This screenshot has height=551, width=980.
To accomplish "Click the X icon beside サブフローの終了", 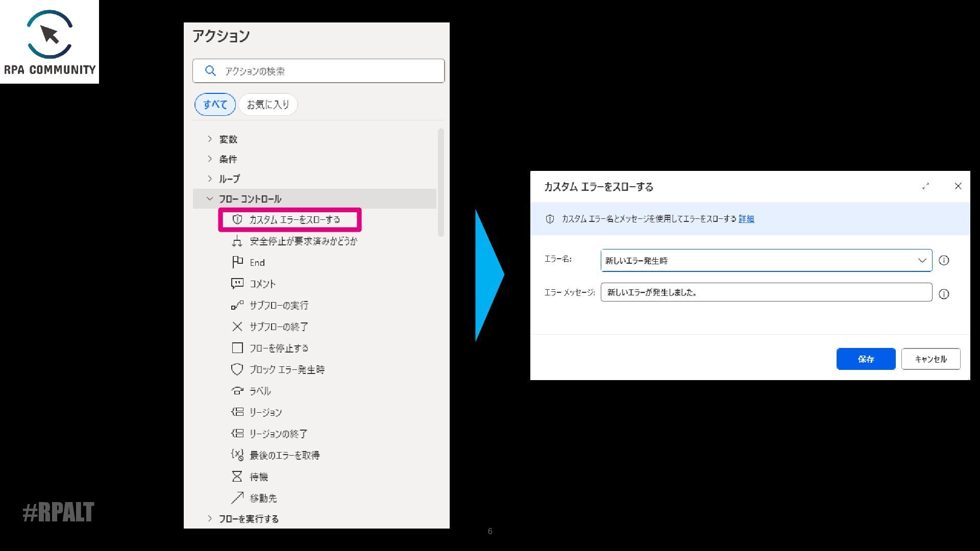I will pyautogui.click(x=237, y=326).
